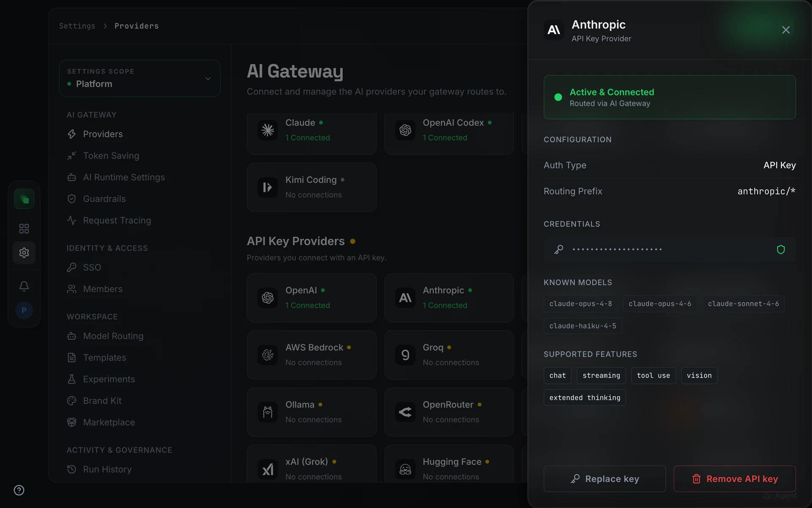This screenshot has width=812, height=508.
Task: Click the Run History clock icon
Action: [71, 469]
